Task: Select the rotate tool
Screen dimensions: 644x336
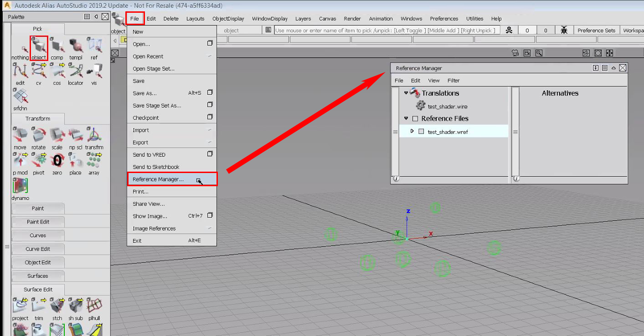Action: [39, 138]
